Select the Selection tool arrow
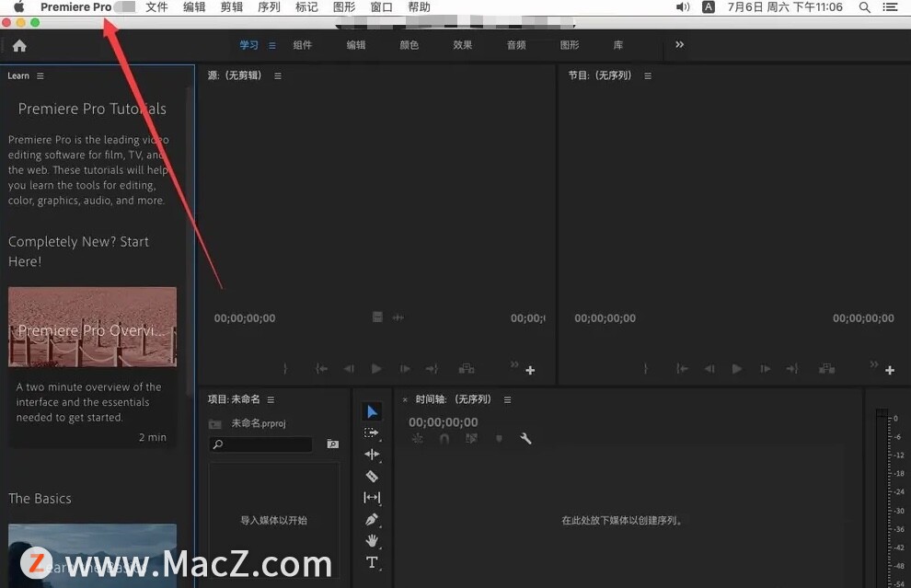This screenshot has width=911, height=588. (x=372, y=411)
